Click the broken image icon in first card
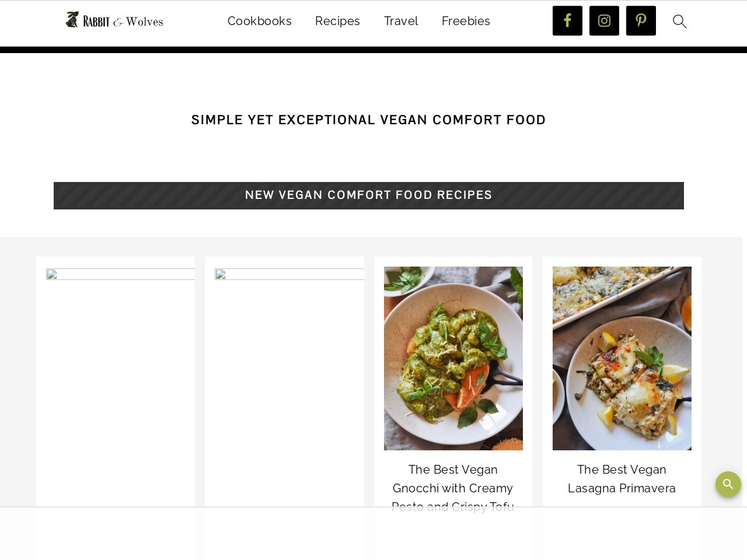Screen dimensions: 747x560 click(x=51, y=274)
